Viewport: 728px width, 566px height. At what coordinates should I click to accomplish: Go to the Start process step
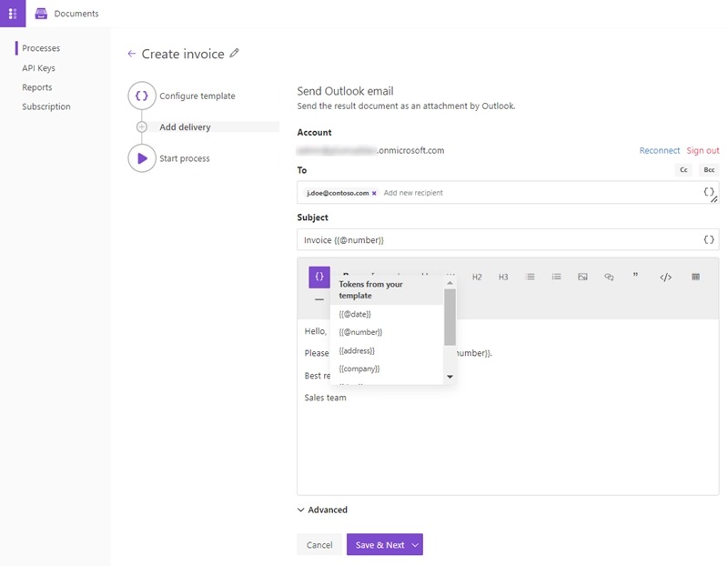coord(185,159)
